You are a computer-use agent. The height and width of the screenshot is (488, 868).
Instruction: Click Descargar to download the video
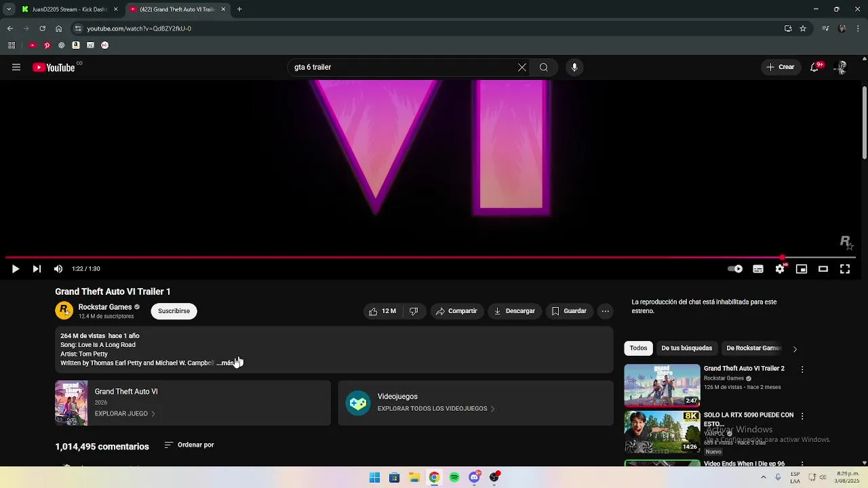515,311
